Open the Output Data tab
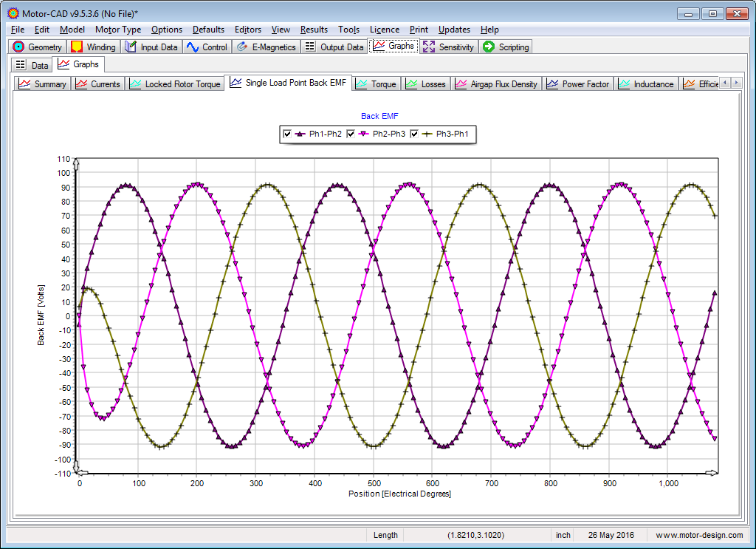This screenshot has height=549, width=756. click(334, 47)
